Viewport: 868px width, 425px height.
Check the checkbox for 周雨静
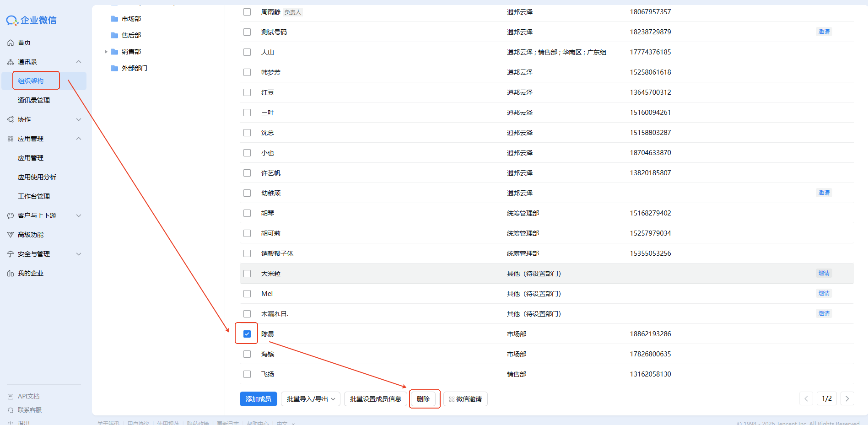[x=247, y=12]
